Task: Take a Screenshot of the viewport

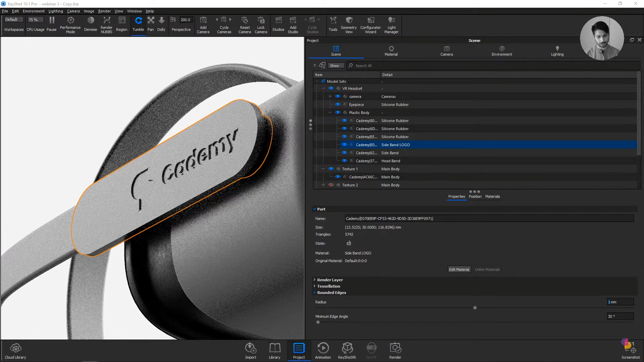Action: click(631, 351)
